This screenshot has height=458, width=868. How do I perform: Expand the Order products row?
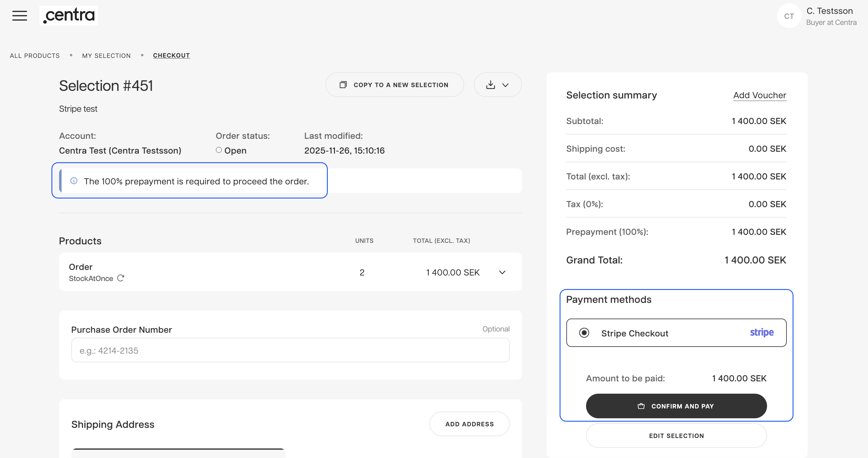[x=502, y=272]
